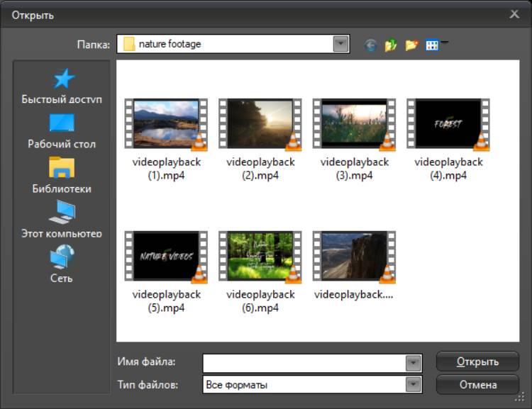Open the view menu icon
This screenshot has width=532, height=409.
(433, 45)
